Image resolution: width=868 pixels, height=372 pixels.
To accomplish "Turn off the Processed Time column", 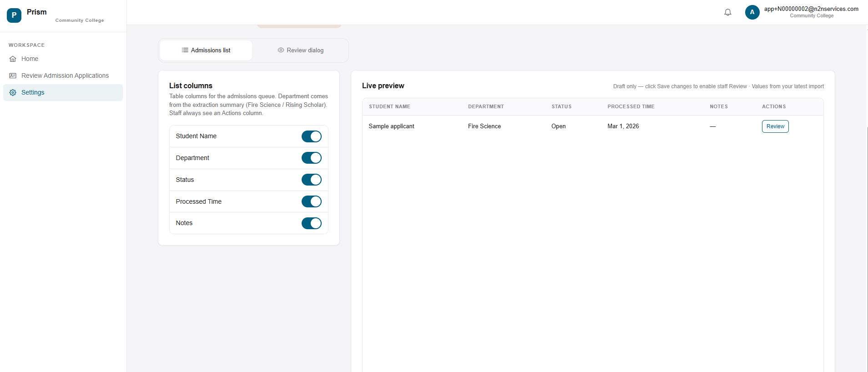I will [312, 201].
